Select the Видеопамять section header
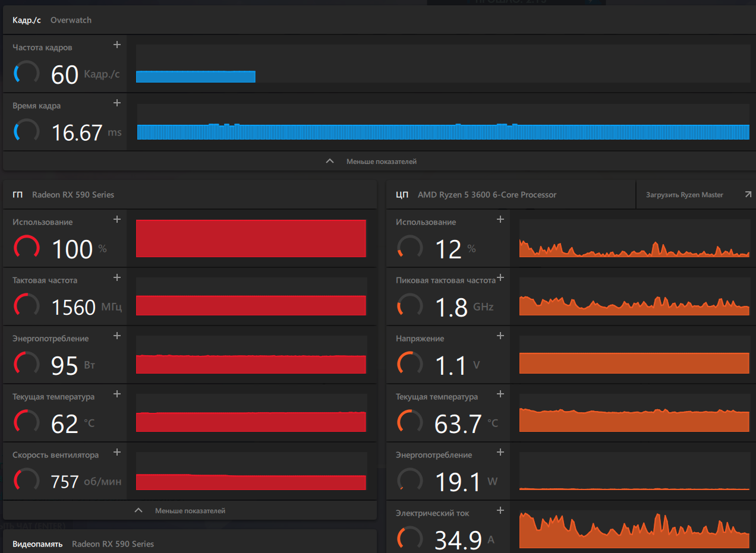Screen dimensions: 756x553 tap(37, 543)
